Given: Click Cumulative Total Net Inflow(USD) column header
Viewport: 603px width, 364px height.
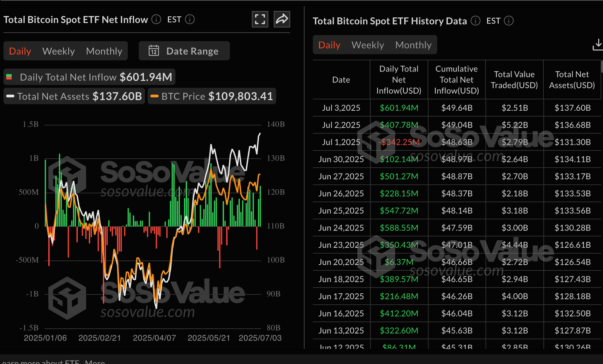Looking at the screenshot, I should pos(457,80).
